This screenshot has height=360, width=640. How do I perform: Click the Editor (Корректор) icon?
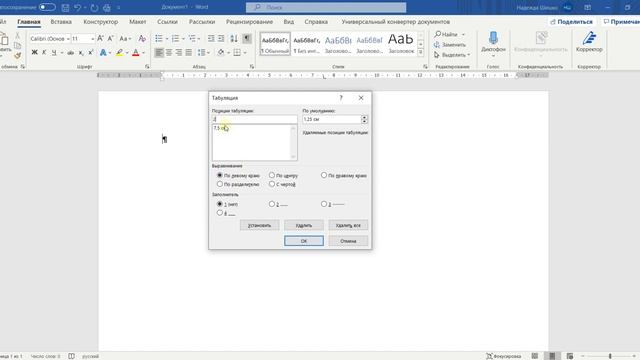coord(589,38)
